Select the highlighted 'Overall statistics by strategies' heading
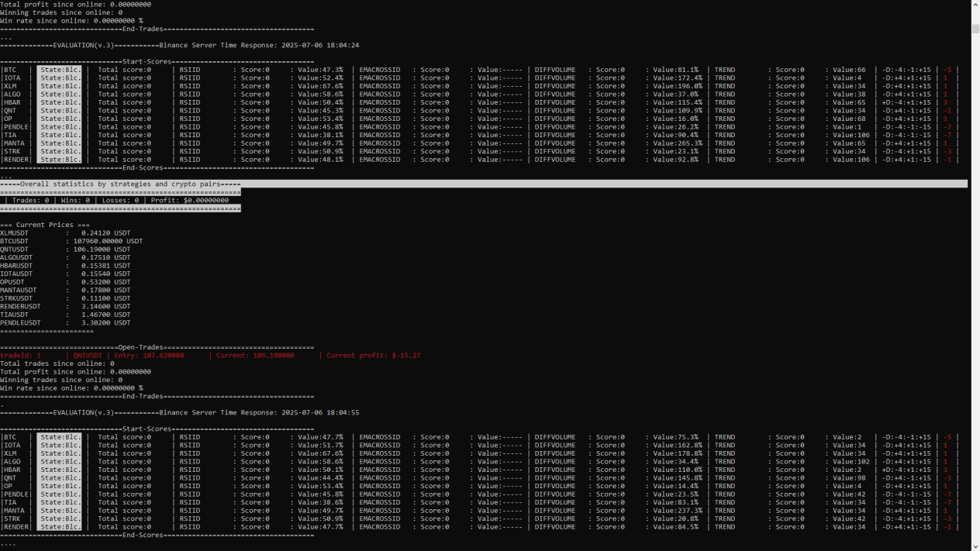Screen dimensions: 980x551 [120, 184]
